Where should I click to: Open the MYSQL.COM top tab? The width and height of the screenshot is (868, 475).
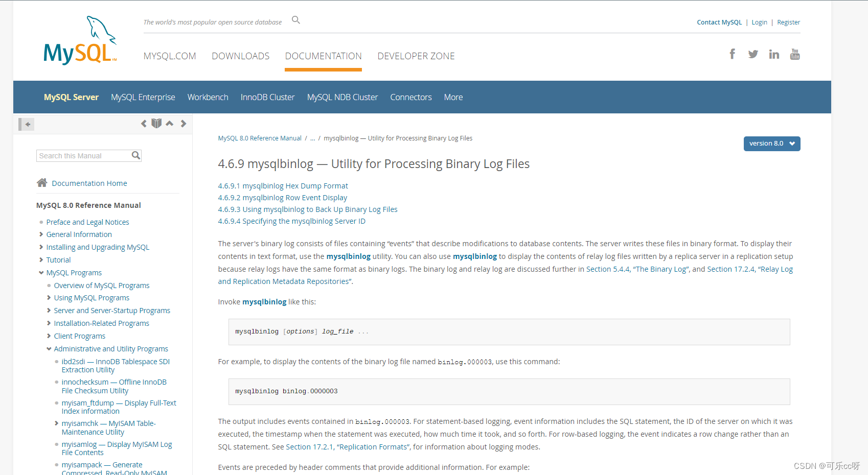[170, 56]
